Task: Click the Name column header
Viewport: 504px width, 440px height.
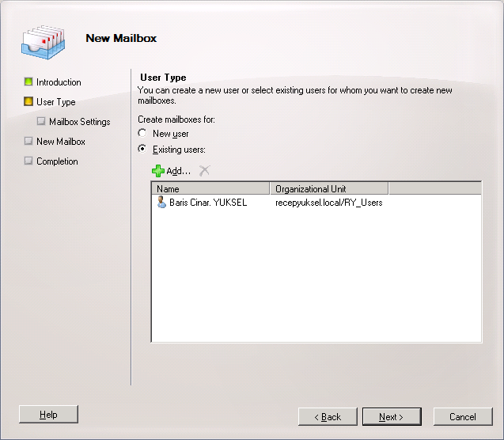Action: pyautogui.click(x=210, y=188)
